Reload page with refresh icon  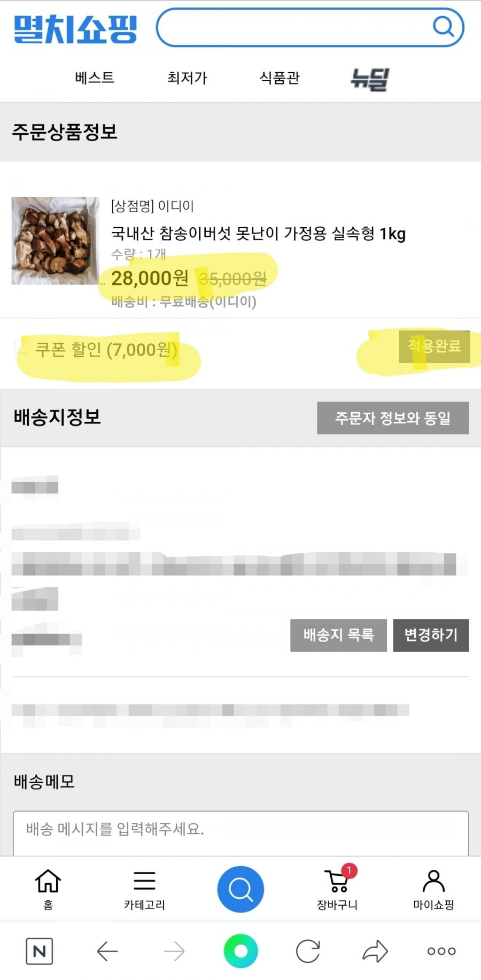click(308, 951)
